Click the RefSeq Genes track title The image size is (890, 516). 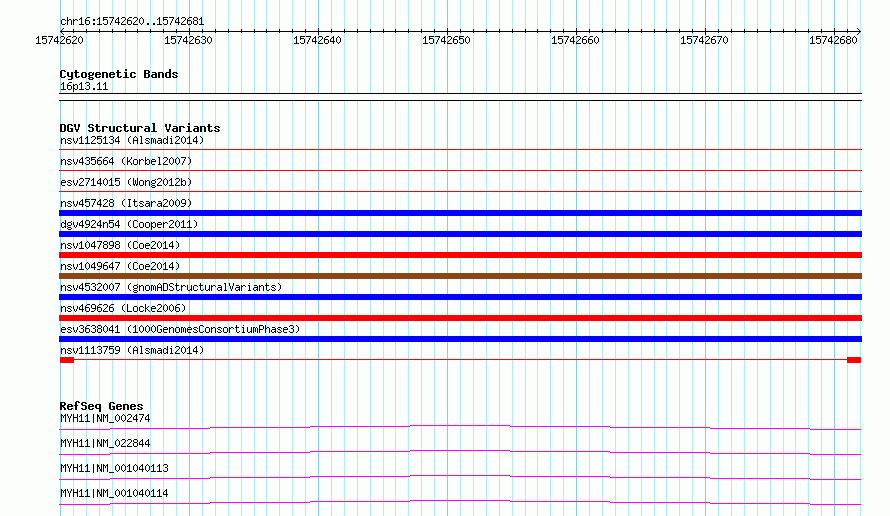coord(101,406)
